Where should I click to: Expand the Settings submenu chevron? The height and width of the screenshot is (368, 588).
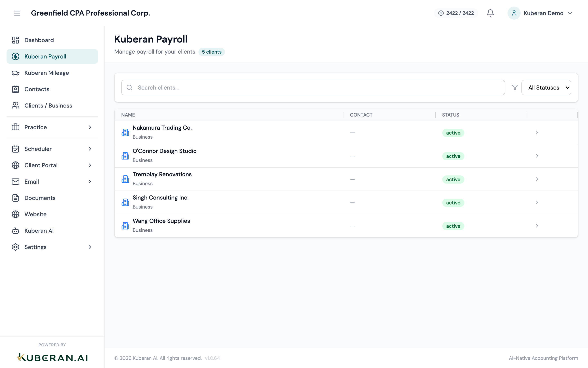coord(90,247)
